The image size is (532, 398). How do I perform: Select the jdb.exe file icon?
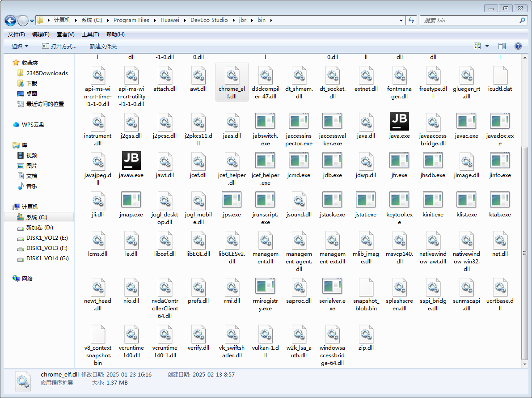333,161
